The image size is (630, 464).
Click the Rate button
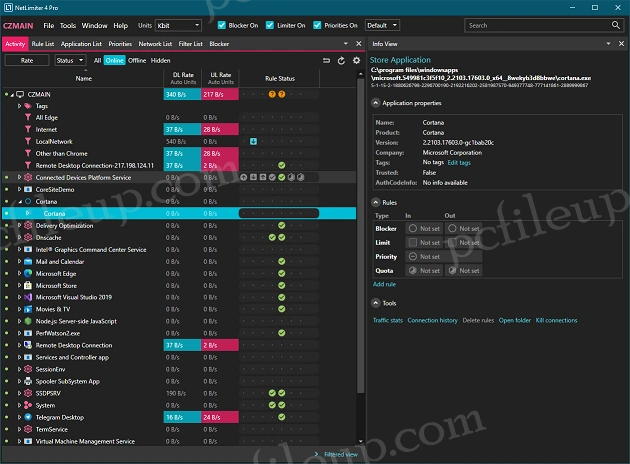pyautogui.click(x=27, y=60)
